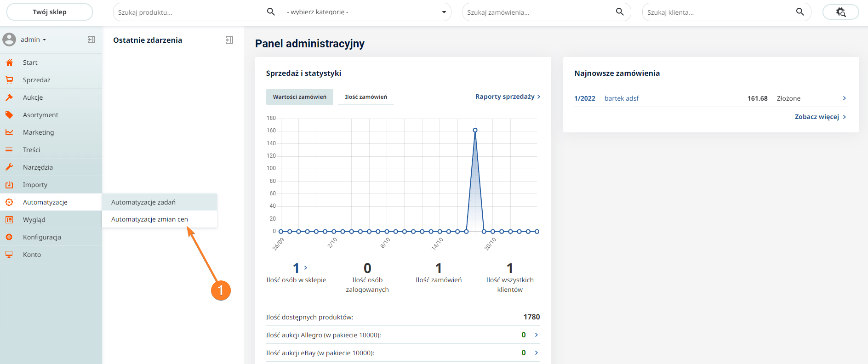Expand the Allegro auctions count chevron
Viewport: 868px width, 364px height.
coord(537,335)
